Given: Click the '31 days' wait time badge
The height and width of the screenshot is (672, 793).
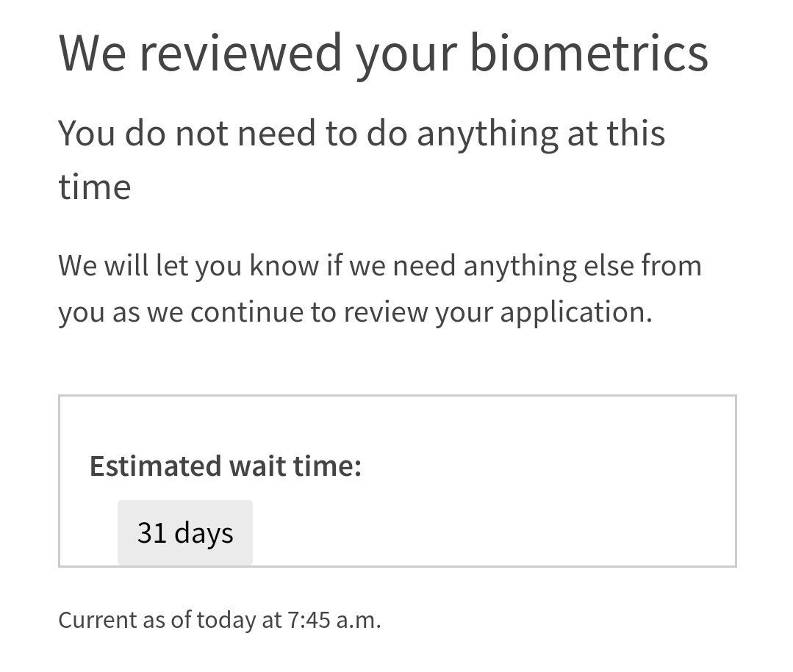Looking at the screenshot, I should click(x=185, y=532).
